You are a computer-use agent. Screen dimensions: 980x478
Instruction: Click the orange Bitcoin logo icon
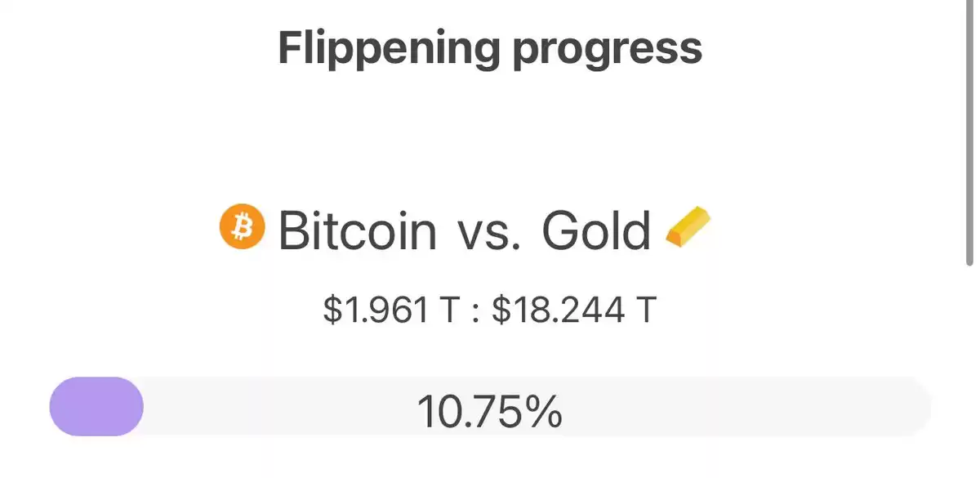coord(243,226)
